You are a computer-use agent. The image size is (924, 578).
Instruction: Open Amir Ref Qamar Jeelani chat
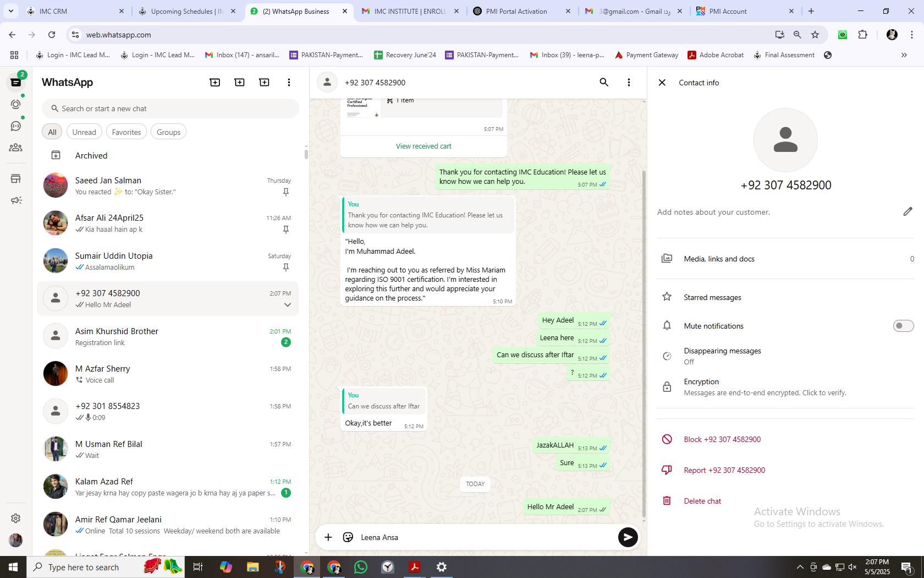[168, 525]
